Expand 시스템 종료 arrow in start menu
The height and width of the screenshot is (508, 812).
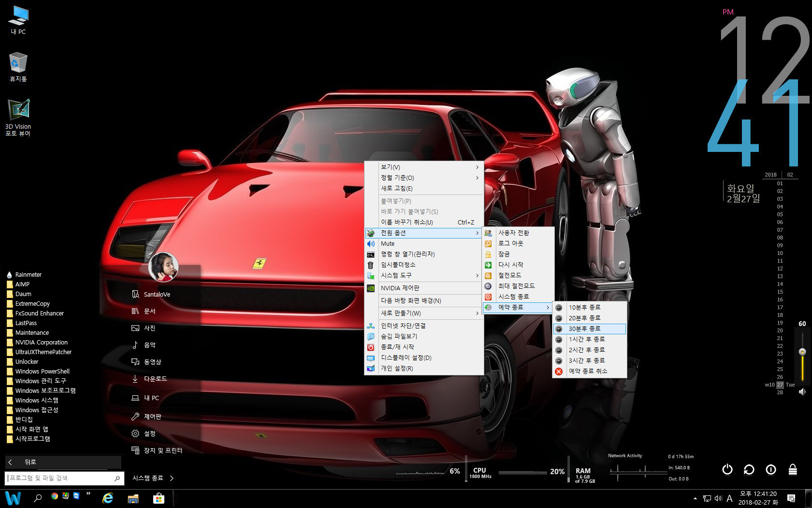(x=172, y=478)
